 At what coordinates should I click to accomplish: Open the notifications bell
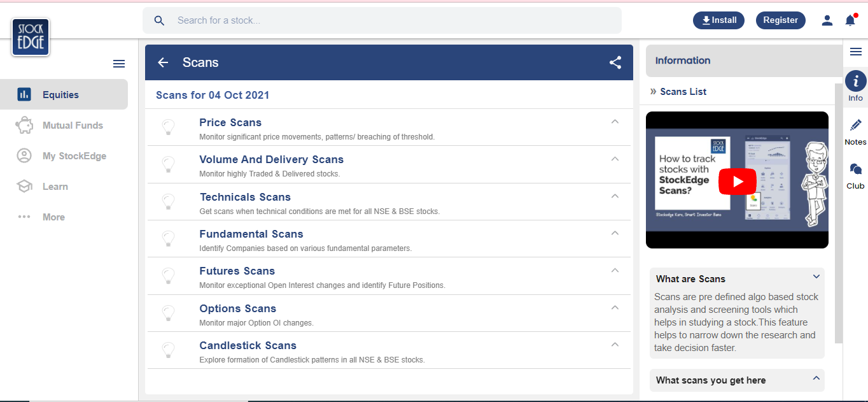pos(850,20)
